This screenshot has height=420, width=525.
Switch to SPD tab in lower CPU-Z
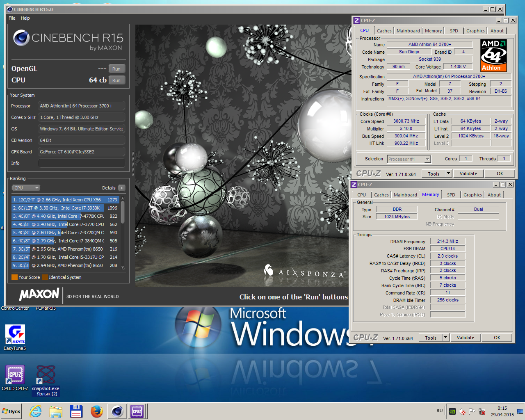pyautogui.click(x=451, y=195)
